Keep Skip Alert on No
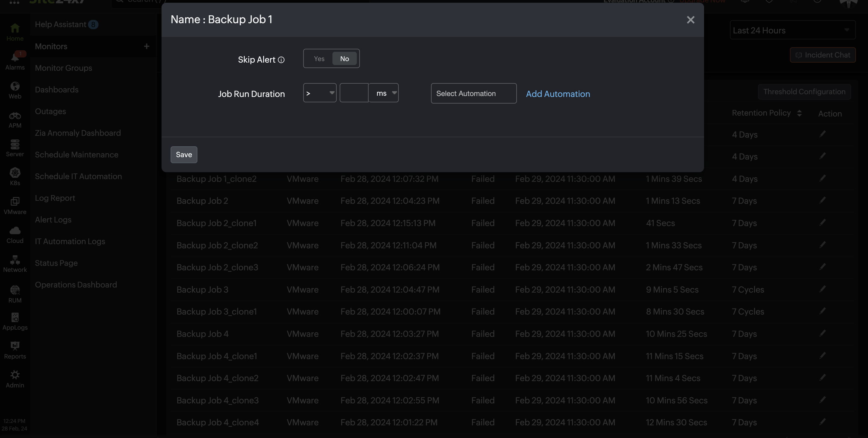Image resolution: width=868 pixels, height=438 pixels. coord(344,58)
